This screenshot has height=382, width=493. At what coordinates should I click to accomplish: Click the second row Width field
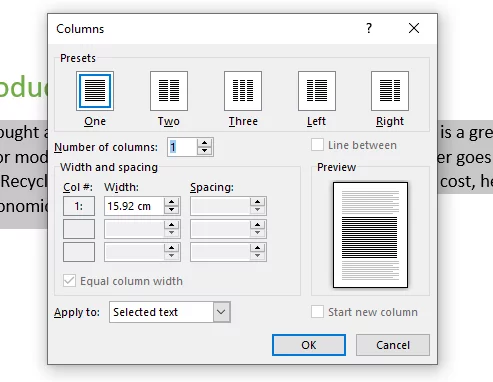coord(134,229)
